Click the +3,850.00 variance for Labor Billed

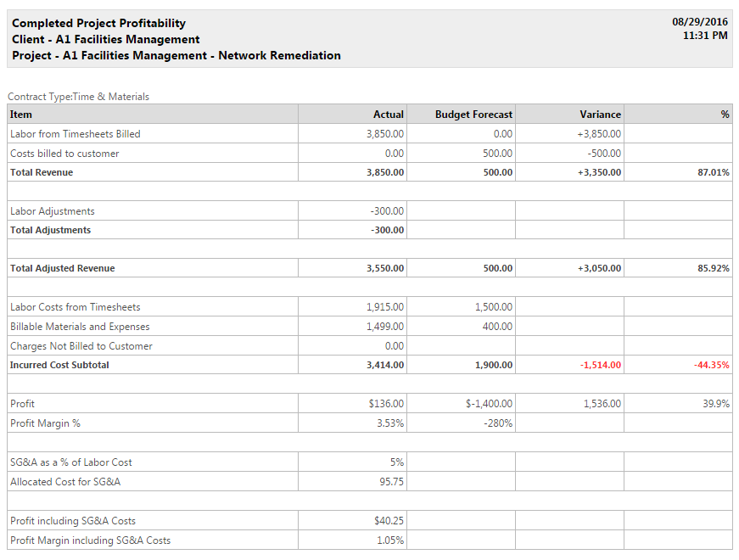click(x=599, y=134)
